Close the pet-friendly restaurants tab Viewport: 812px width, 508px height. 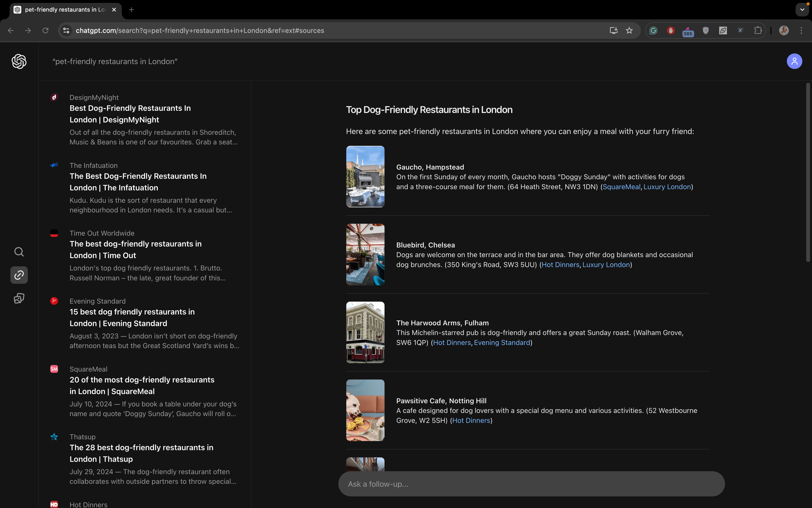[x=114, y=10]
